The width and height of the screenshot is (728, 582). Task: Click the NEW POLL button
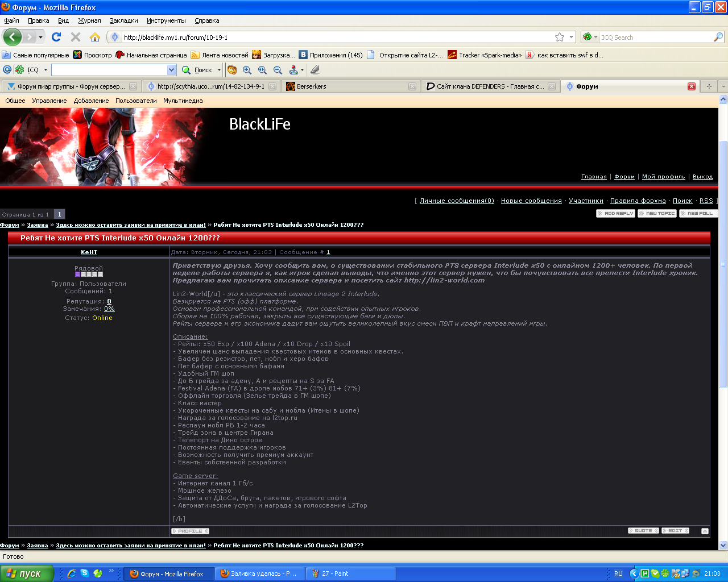click(x=699, y=213)
